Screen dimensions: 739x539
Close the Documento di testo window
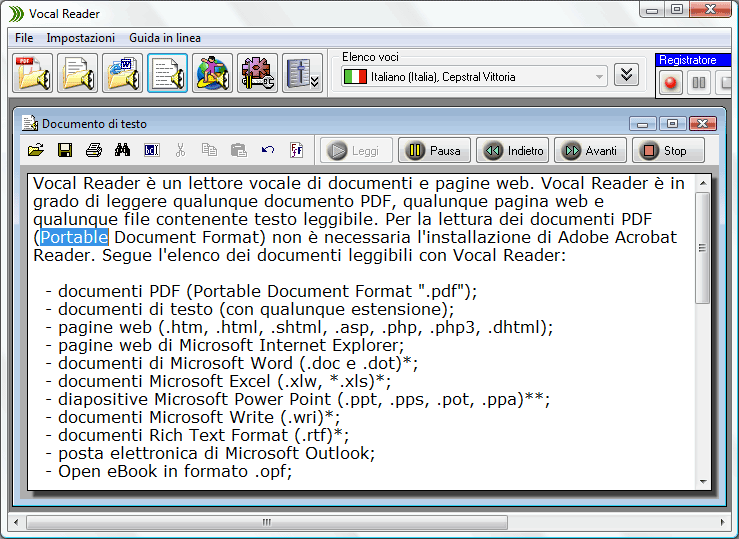click(702, 124)
